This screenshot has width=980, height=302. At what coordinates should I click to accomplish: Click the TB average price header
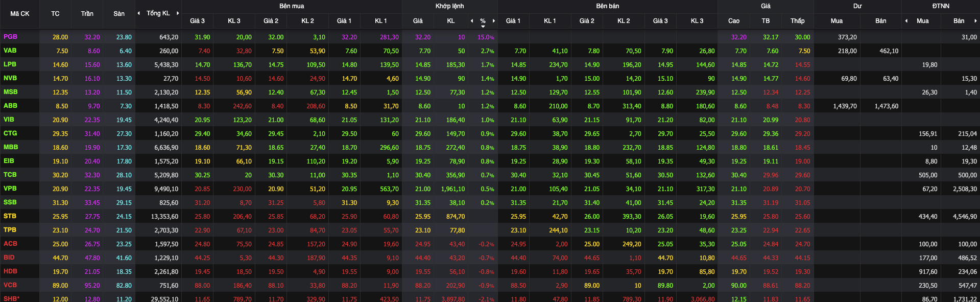pyautogui.click(x=766, y=21)
